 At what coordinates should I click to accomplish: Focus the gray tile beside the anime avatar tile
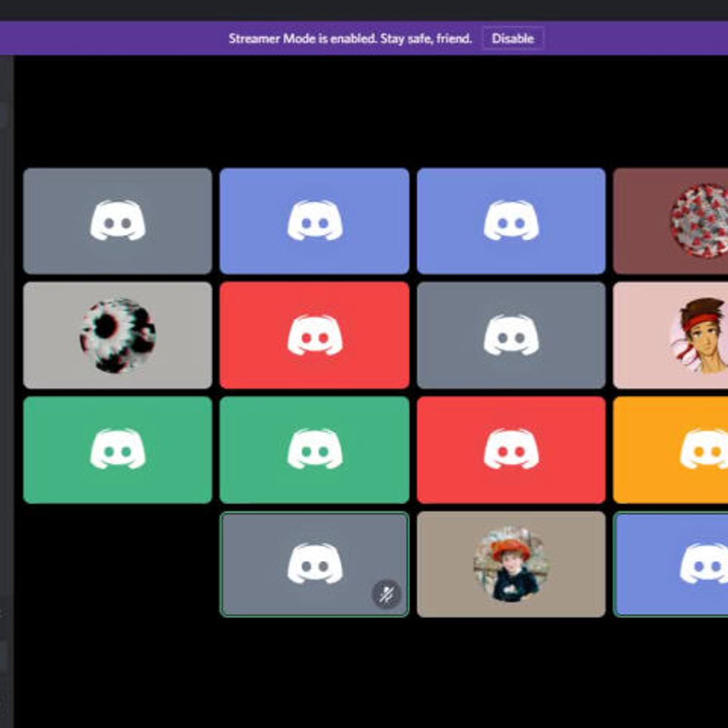pos(511,335)
